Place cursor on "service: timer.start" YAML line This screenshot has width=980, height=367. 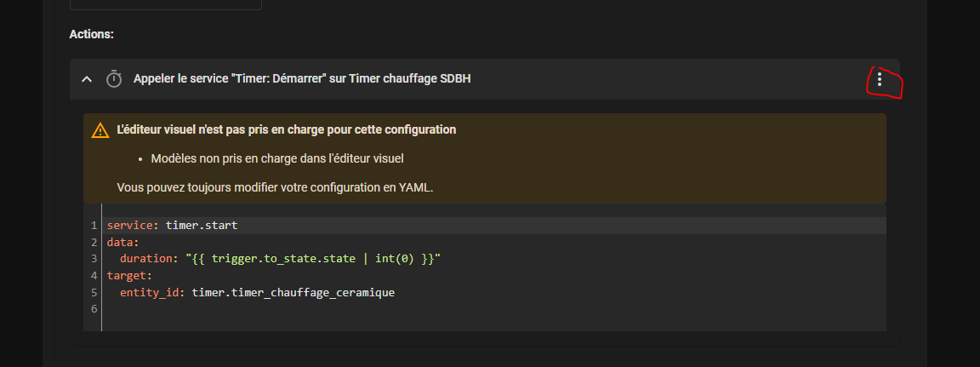click(172, 225)
